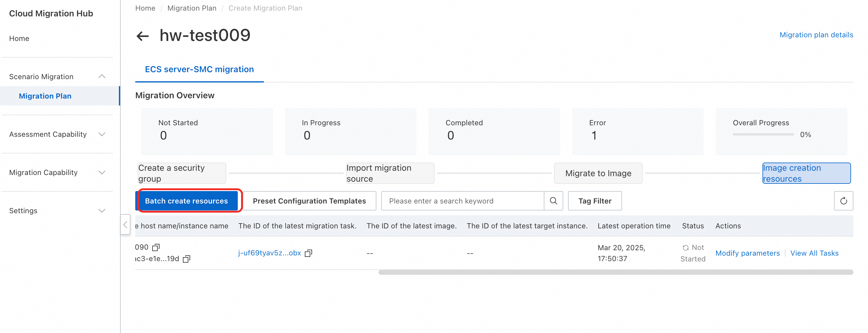Image resolution: width=868 pixels, height=333 pixels.
Task: Copy the migration task ID j-uf69tyav5z
Action: tap(308, 253)
